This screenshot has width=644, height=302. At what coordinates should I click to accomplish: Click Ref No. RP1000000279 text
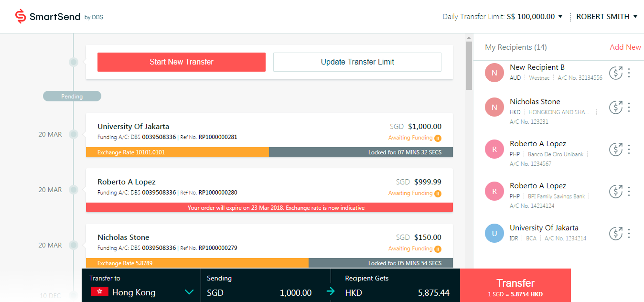pos(209,248)
